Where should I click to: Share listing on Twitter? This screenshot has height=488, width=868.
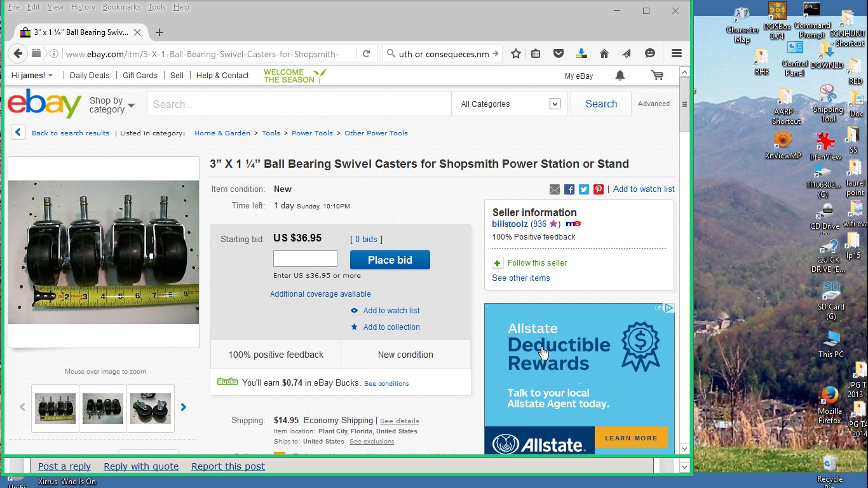[x=584, y=189]
